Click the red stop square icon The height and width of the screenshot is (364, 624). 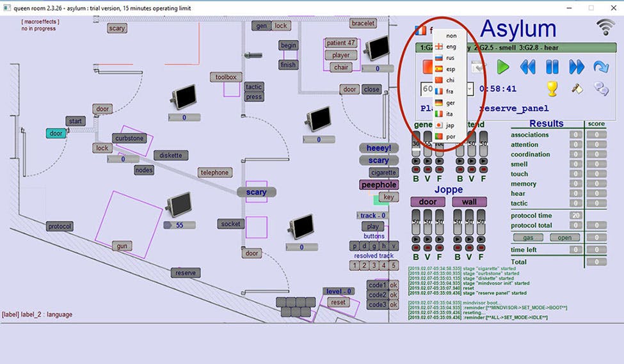[429, 67]
